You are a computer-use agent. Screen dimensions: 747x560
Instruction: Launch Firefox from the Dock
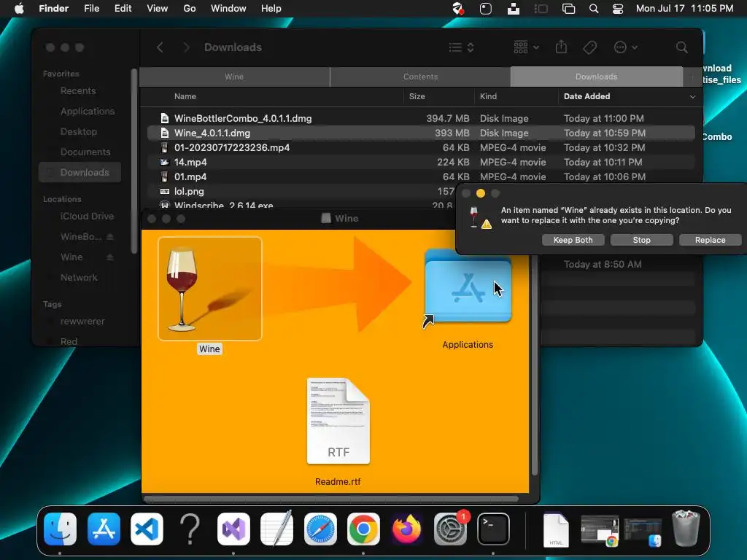point(407,529)
